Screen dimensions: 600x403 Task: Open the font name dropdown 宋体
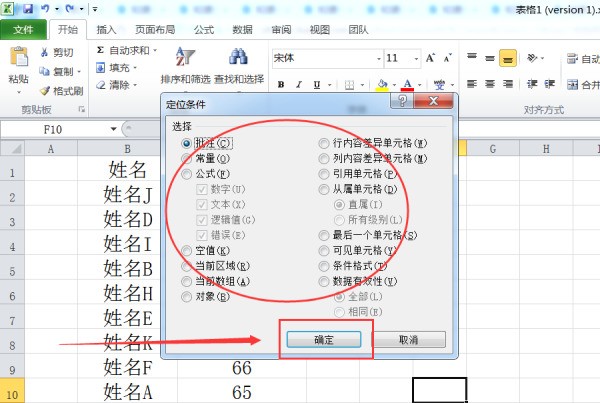click(x=379, y=59)
